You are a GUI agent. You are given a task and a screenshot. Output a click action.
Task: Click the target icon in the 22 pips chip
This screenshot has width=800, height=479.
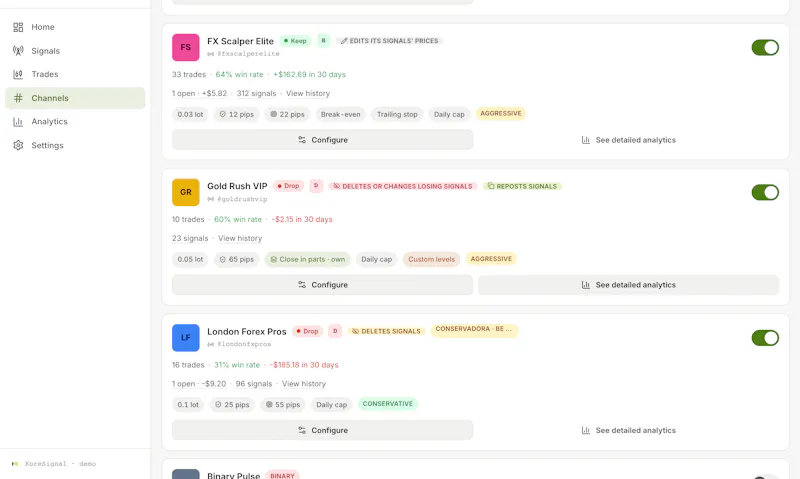[273, 114]
